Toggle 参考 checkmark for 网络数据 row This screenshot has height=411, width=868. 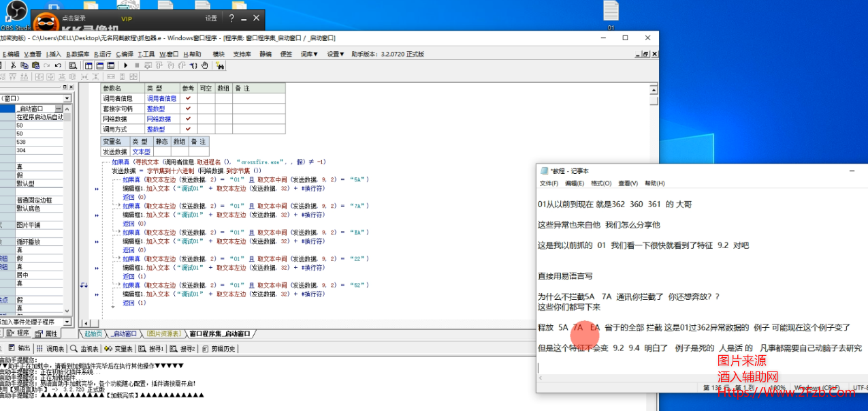188,119
